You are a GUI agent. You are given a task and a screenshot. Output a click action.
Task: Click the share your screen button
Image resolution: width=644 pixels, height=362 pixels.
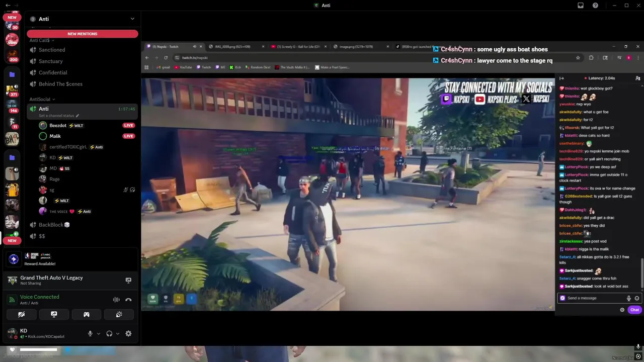54,314
